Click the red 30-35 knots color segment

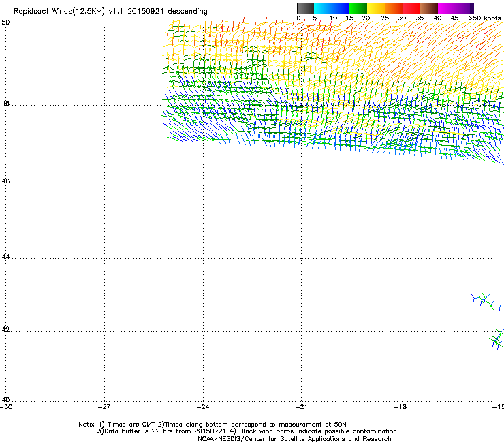point(411,8)
